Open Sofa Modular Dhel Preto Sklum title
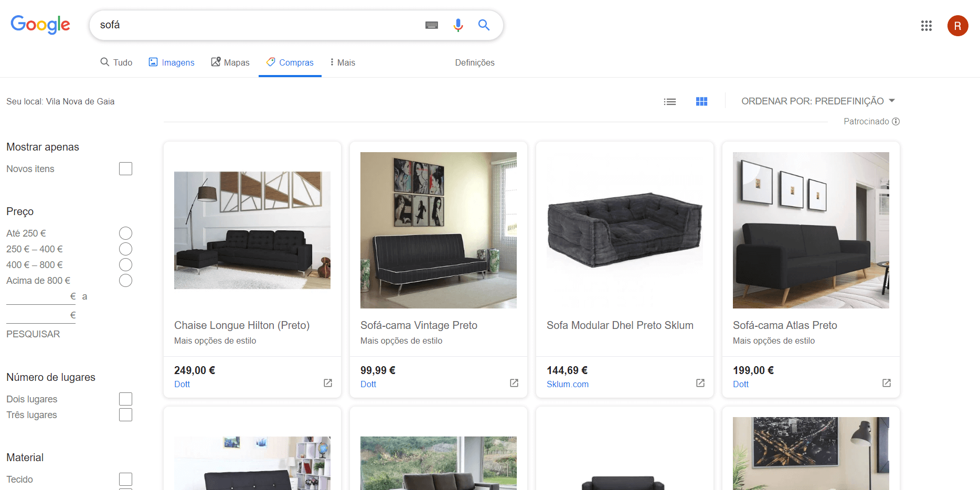This screenshot has height=490, width=980. tap(620, 325)
